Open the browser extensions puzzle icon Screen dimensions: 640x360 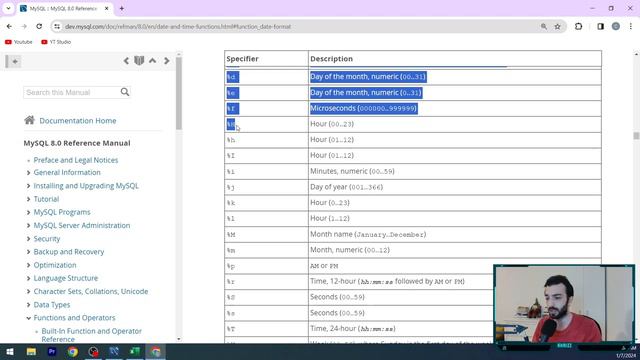[578, 27]
